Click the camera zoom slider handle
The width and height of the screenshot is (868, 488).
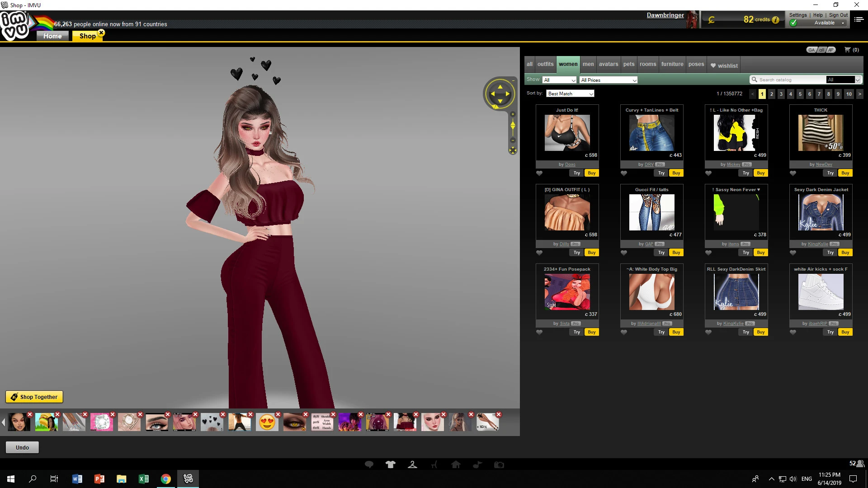513,126
